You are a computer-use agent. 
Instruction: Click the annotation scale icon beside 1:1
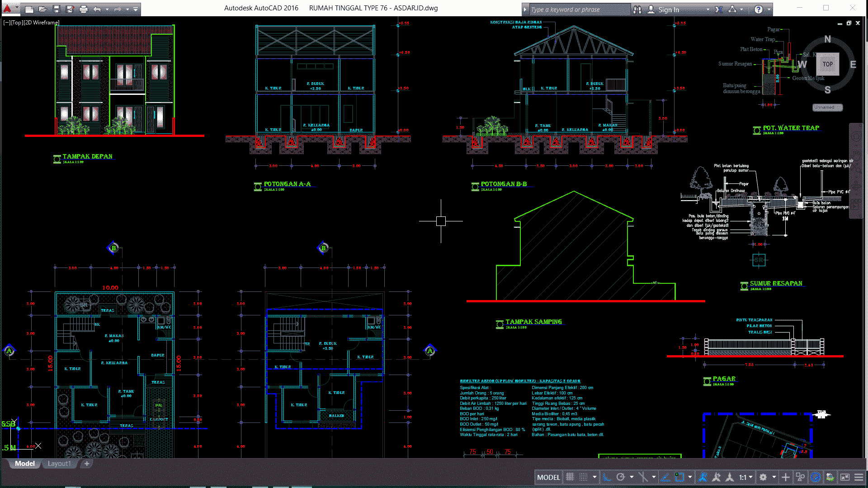pyautogui.click(x=730, y=477)
